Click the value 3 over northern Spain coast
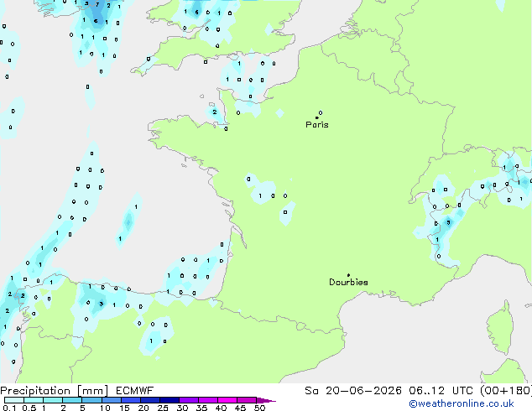The image size is (532, 411). pos(101,304)
